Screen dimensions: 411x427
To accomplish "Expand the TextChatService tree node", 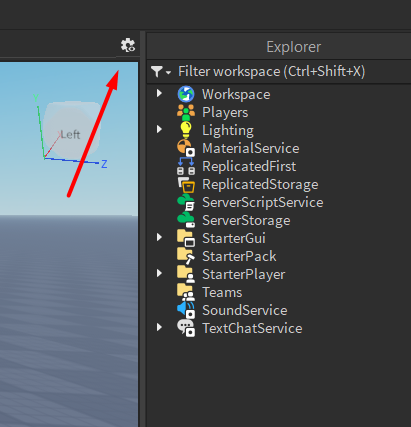I will coord(159,327).
